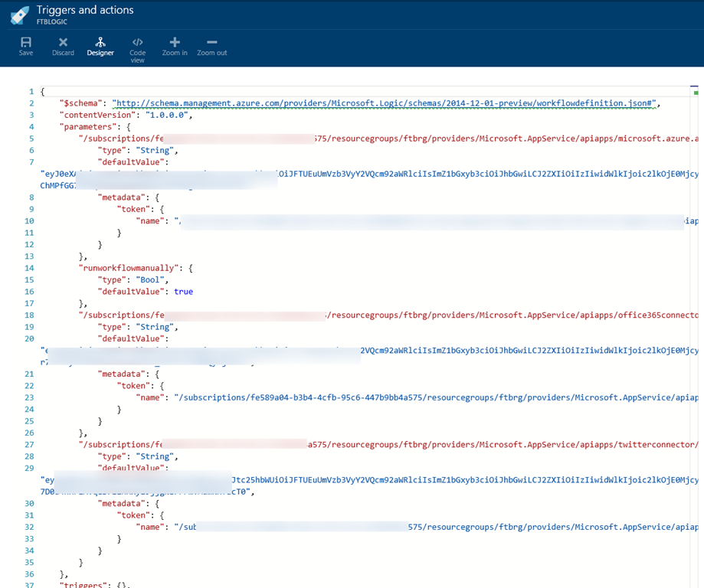The width and height of the screenshot is (704, 588).
Task: Click the FTBLOGIC subtitle text
Action: point(52,22)
